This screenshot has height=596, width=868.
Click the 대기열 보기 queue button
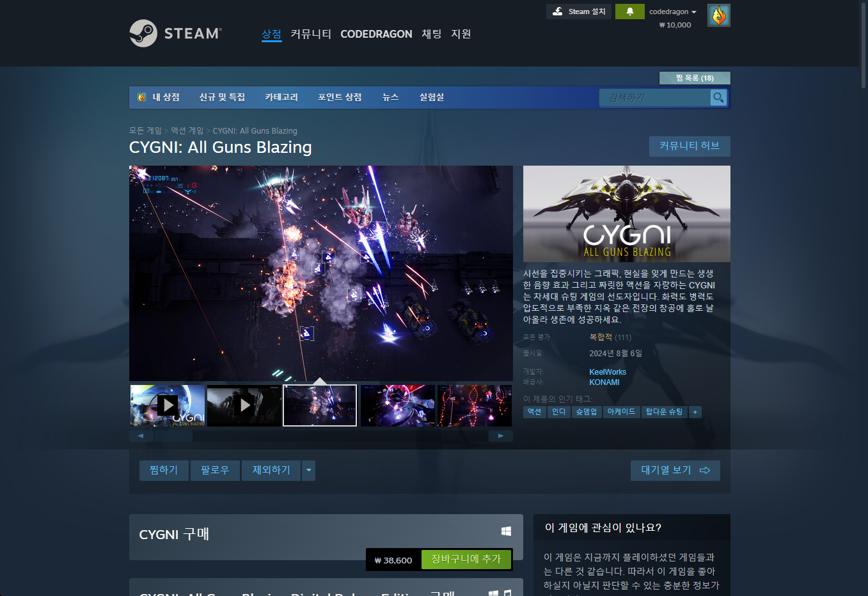tap(675, 470)
